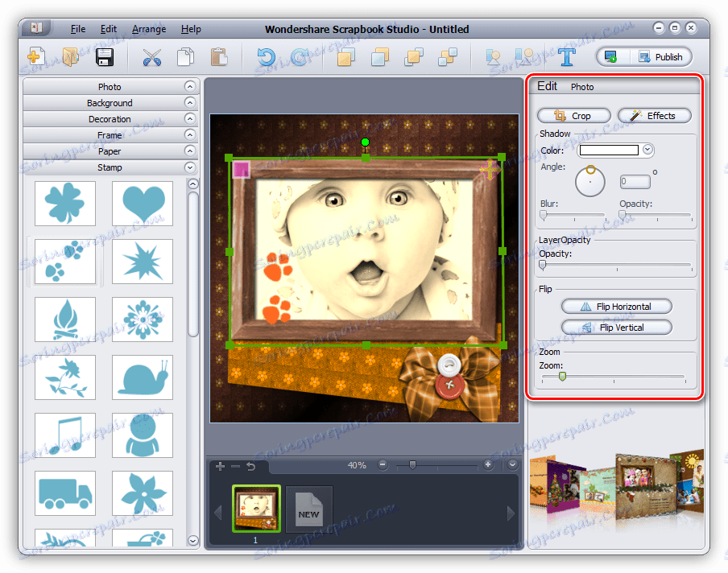Collapse the Stamp category
The width and height of the screenshot is (728, 573).
coord(110,167)
